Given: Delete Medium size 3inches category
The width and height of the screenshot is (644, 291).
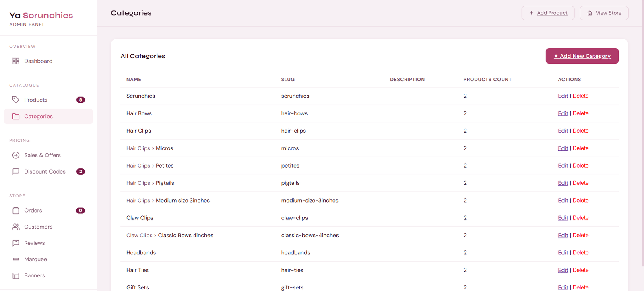Looking at the screenshot, I should click(580, 201).
